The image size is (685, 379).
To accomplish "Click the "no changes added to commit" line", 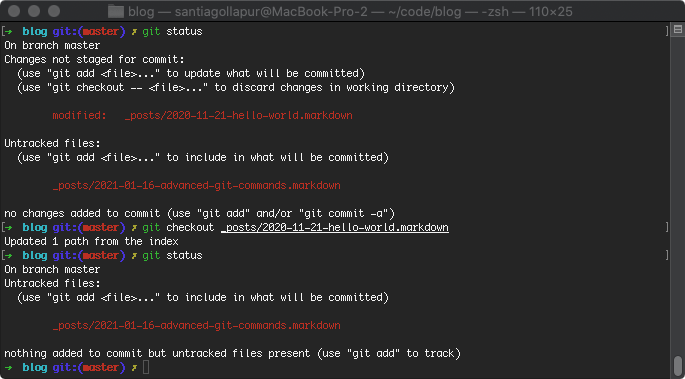I will pos(200,214).
